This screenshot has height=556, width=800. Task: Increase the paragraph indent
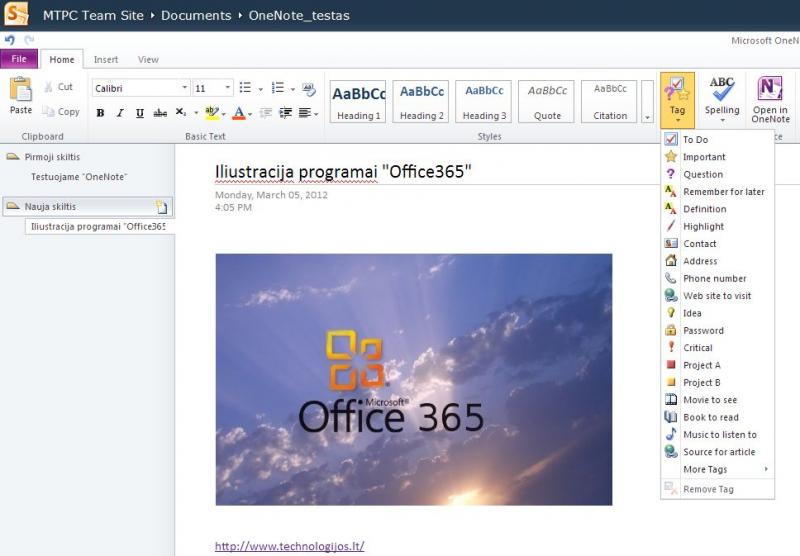coord(286,113)
